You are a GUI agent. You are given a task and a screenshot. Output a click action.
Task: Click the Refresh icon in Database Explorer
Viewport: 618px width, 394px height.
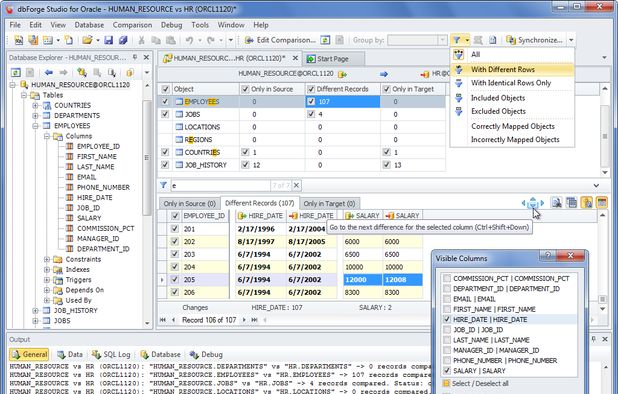pos(16,72)
